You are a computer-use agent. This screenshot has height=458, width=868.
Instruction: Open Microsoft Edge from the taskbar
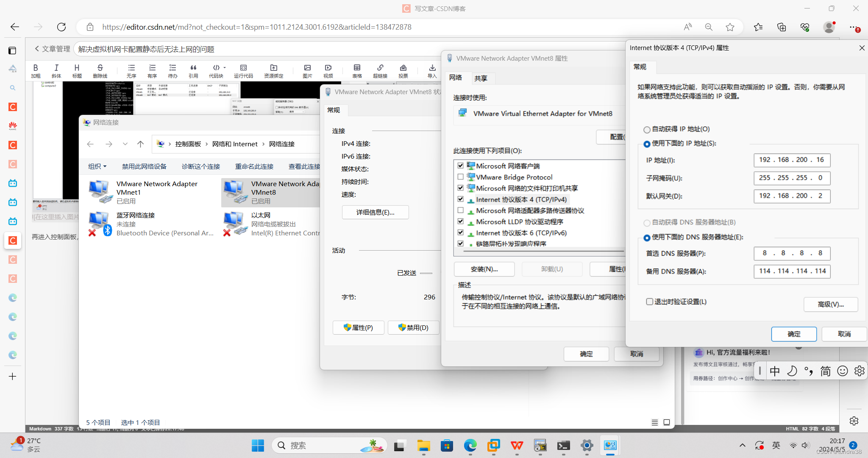(470, 445)
